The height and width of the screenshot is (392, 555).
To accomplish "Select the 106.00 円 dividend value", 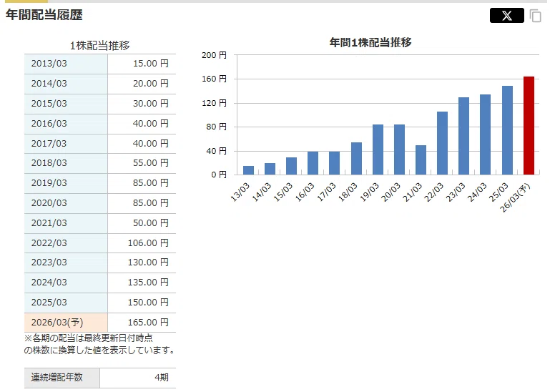I will pos(148,243).
